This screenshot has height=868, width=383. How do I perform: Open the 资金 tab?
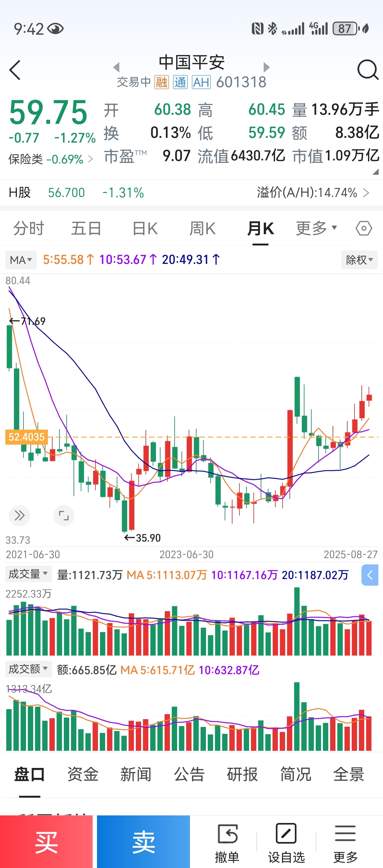point(83,774)
